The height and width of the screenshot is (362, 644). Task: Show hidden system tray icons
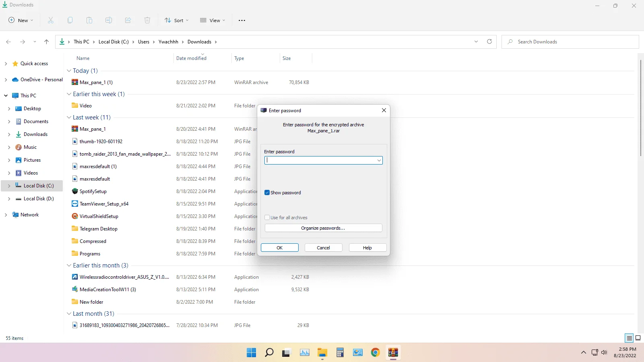[584, 352]
